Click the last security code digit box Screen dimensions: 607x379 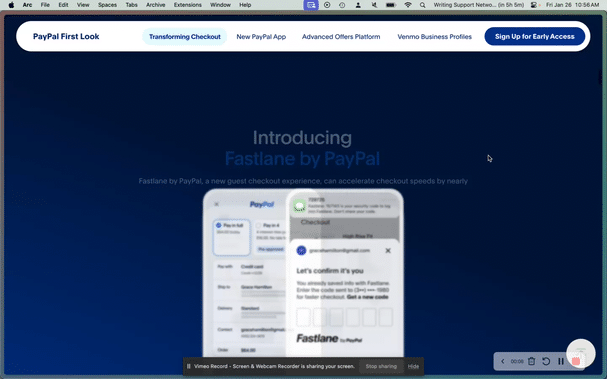[386, 317]
